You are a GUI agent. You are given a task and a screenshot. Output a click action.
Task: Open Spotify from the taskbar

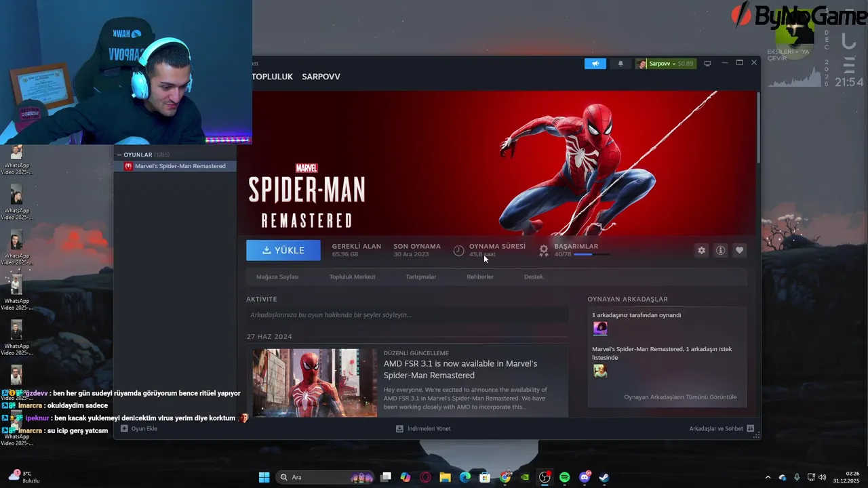tap(564, 477)
